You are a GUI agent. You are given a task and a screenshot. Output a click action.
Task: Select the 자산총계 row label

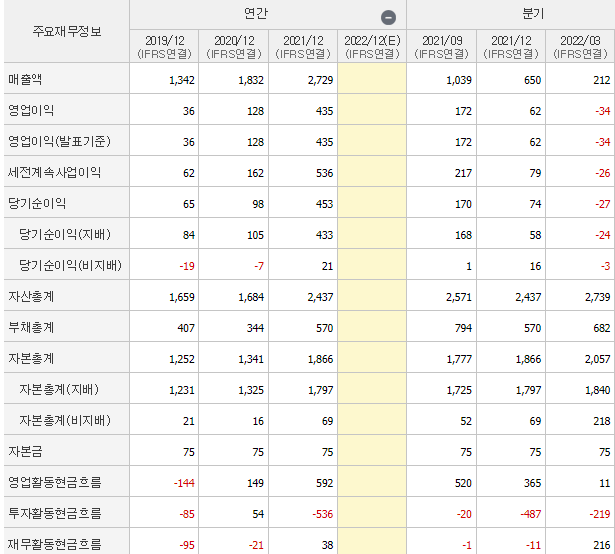31,297
